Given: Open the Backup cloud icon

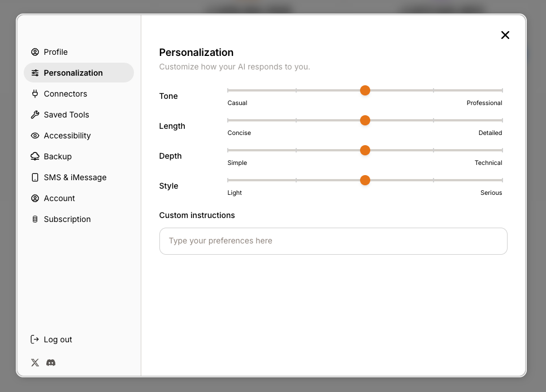Looking at the screenshot, I should 35,156.
